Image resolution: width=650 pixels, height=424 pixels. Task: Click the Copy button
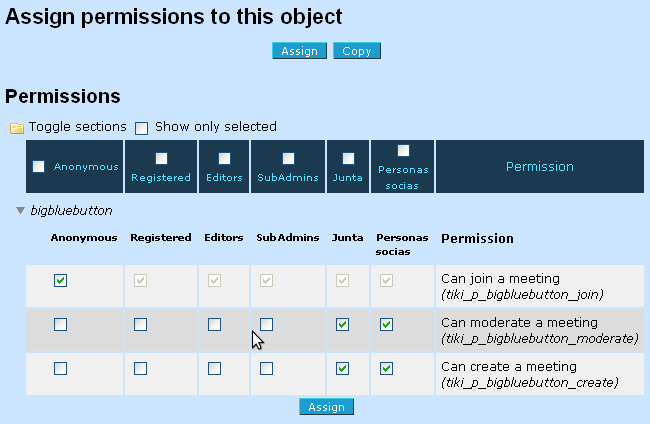357,51
